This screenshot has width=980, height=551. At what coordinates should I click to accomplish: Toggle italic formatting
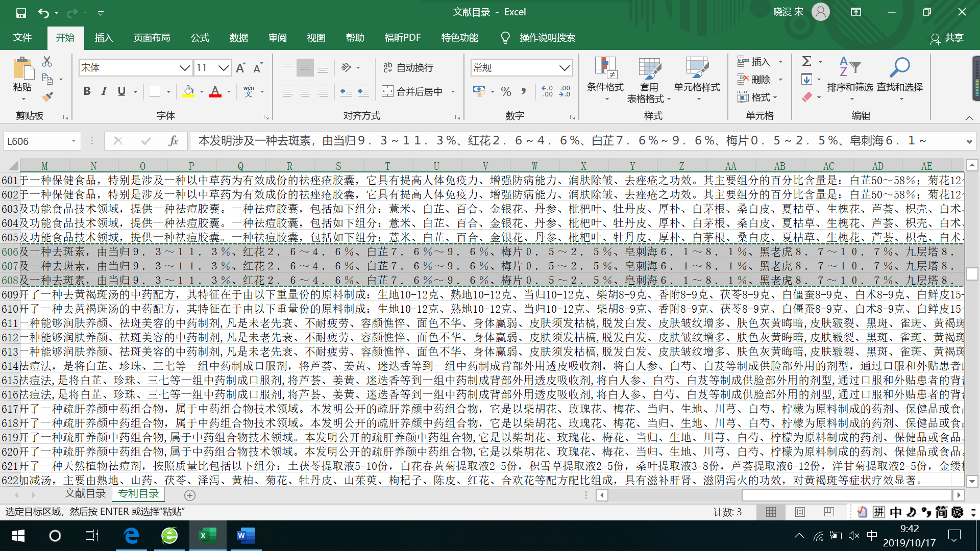click(104, 91)
